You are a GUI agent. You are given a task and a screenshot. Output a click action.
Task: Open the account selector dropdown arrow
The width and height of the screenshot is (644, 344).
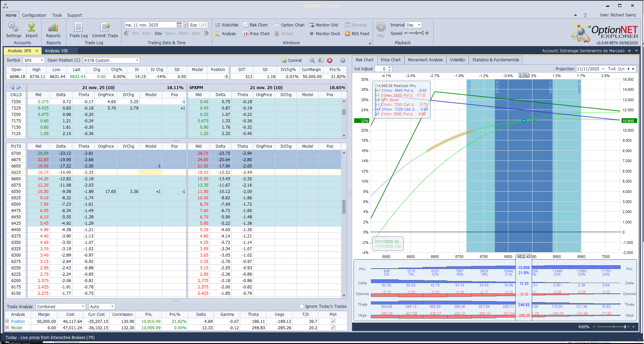tap(636, 51)
